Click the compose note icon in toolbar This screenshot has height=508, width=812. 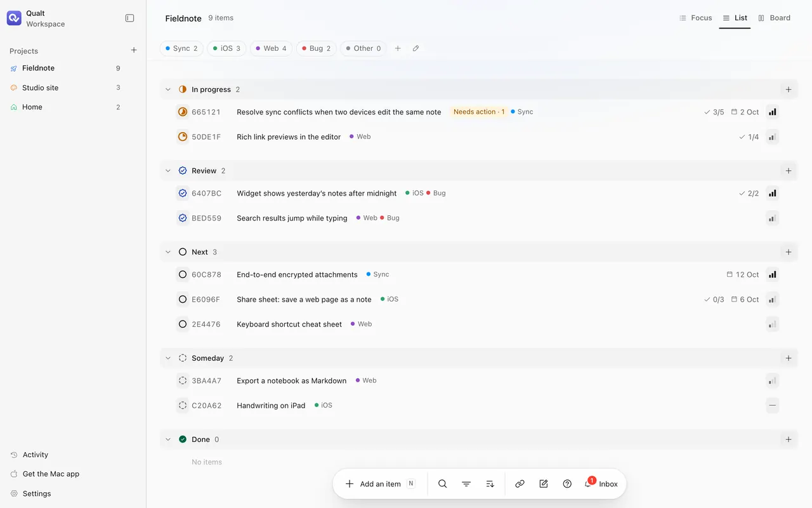pos(544,484)
